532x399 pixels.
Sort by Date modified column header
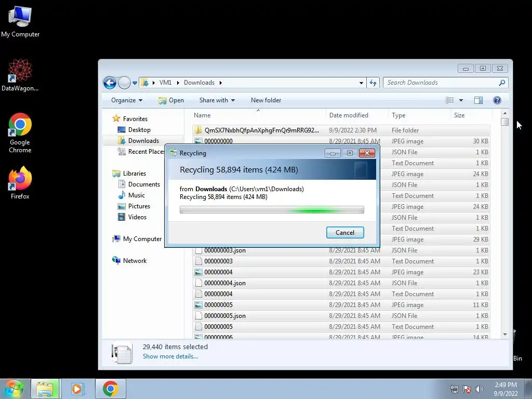point(357,115)
